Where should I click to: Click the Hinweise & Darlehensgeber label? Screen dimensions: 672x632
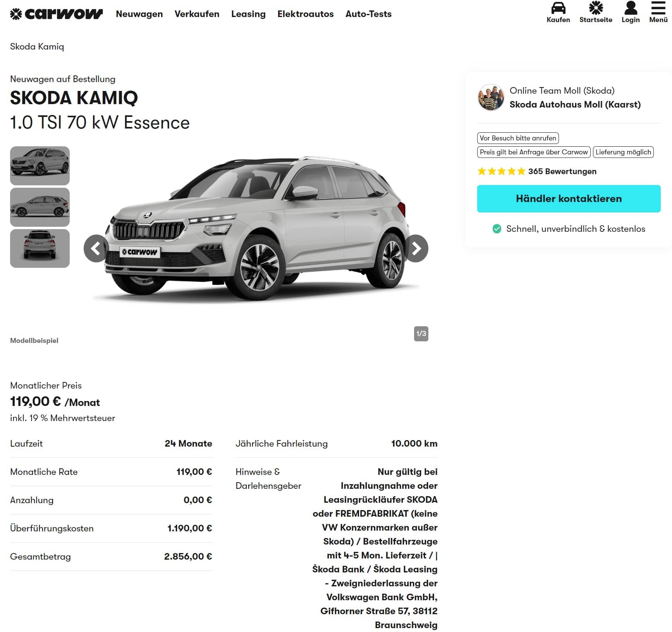268,479
